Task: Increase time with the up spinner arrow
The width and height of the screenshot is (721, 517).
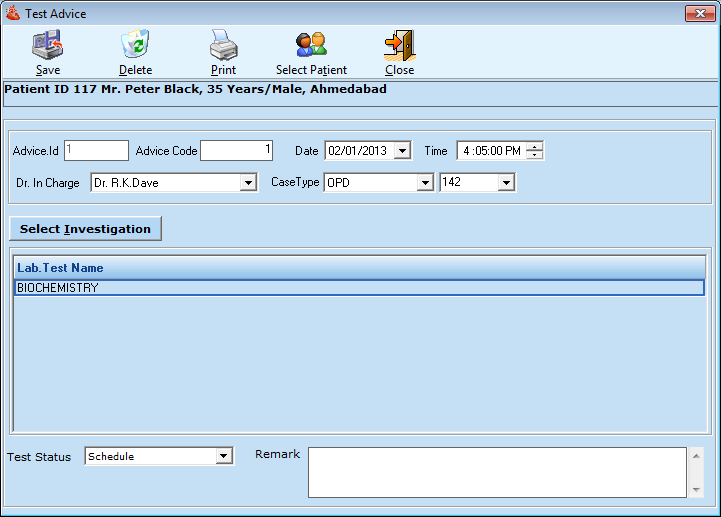Action: tap(535, 147)
